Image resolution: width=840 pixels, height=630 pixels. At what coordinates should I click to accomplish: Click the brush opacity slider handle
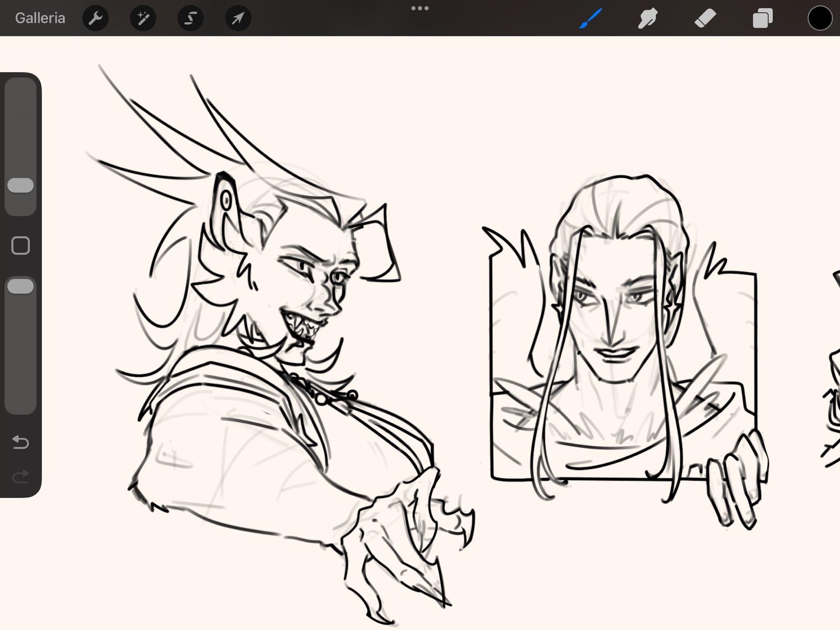point(21,286)
